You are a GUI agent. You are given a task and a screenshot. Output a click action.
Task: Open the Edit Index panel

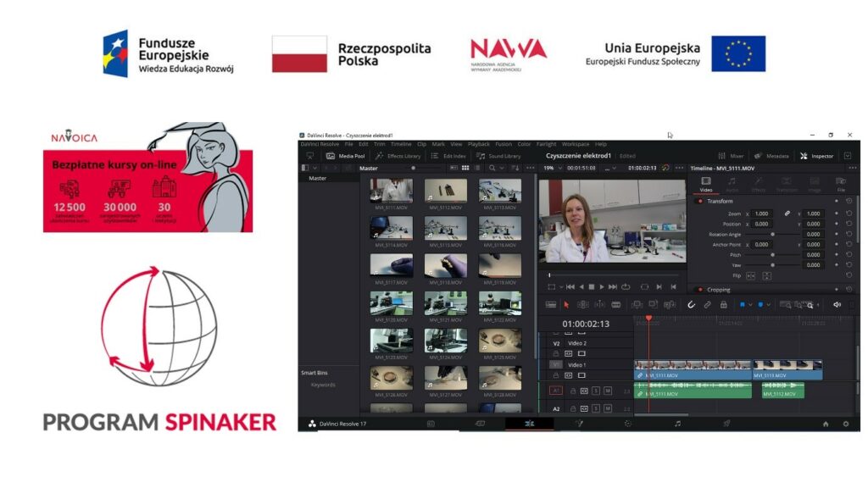point(448,156)
